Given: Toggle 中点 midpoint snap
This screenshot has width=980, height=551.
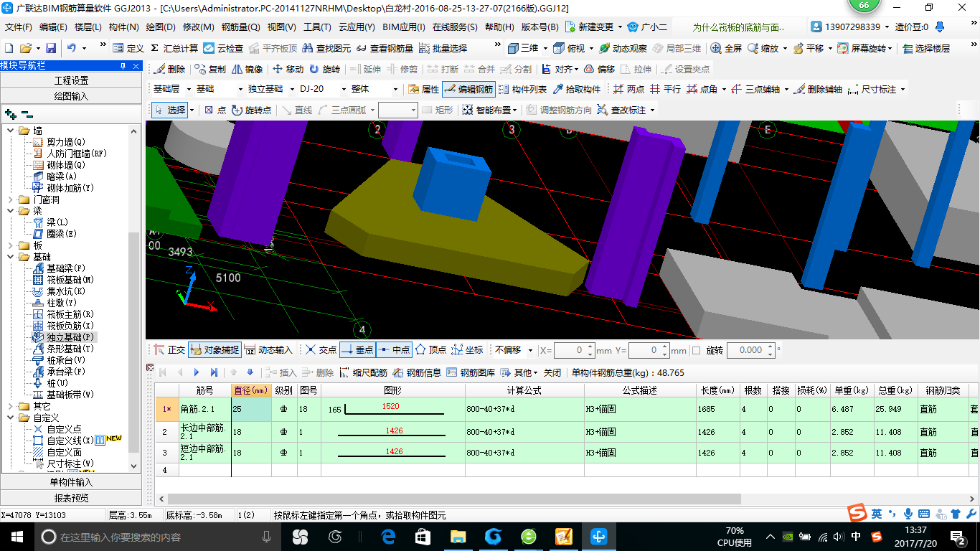Looking at the screenshot, I should coord(394,350).
